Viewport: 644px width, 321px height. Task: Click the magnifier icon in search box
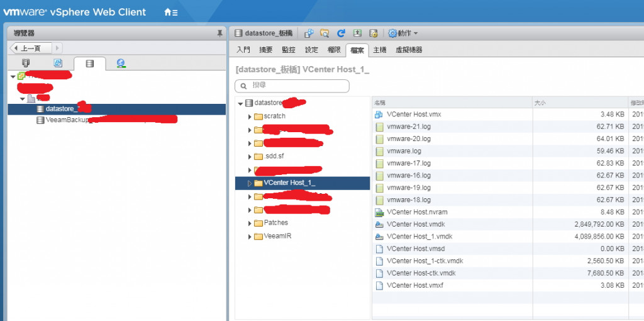243,86
